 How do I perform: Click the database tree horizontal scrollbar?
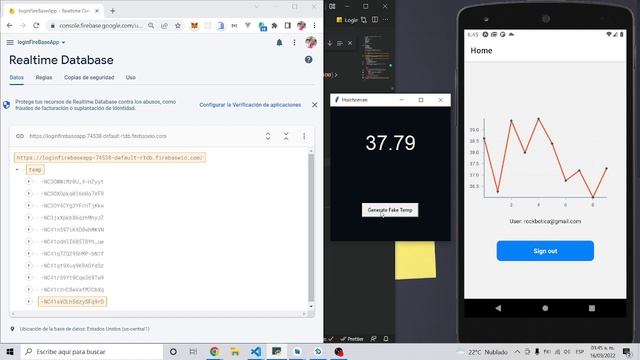pos(159,313)
